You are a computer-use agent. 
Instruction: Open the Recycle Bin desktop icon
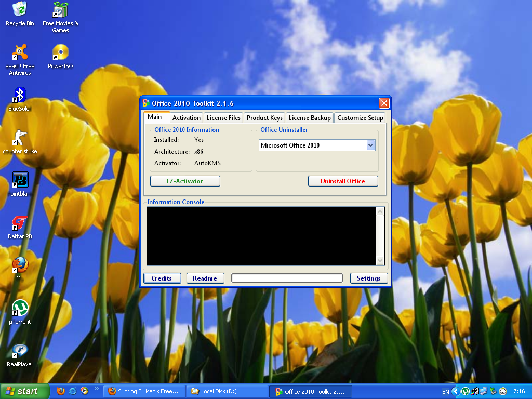(x=20, y=14)
